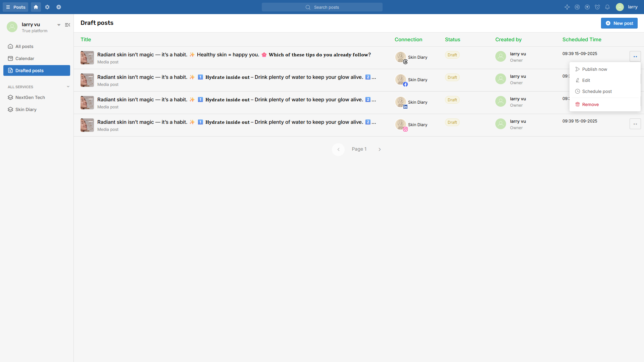Open the Posts hamburger menu

click(x=15, y=7)
